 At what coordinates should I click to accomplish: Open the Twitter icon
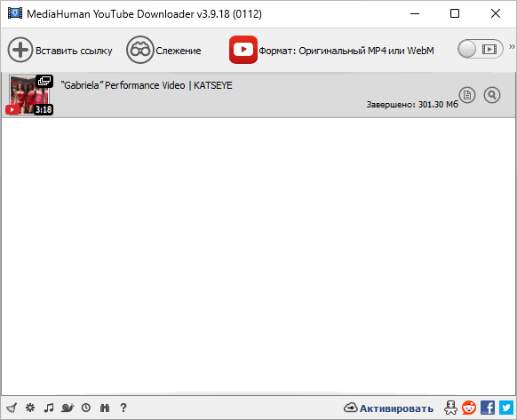pos(506,408)
